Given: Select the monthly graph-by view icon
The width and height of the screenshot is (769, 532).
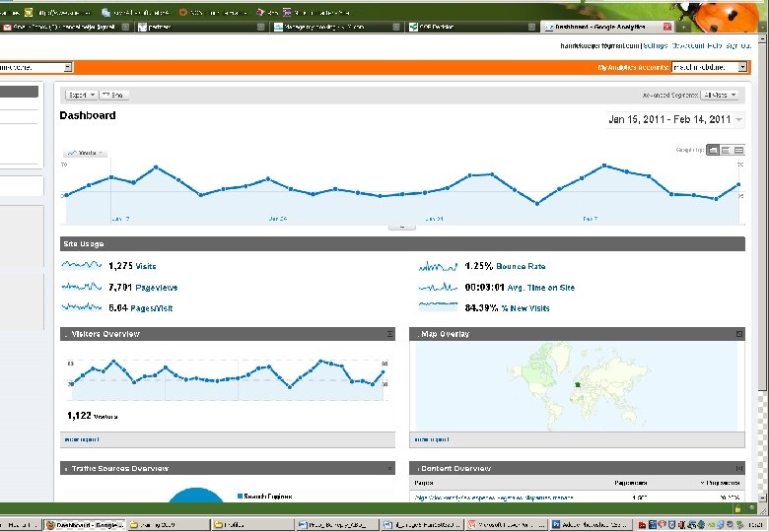Looking at the screenshot, I should pos(738,151).
